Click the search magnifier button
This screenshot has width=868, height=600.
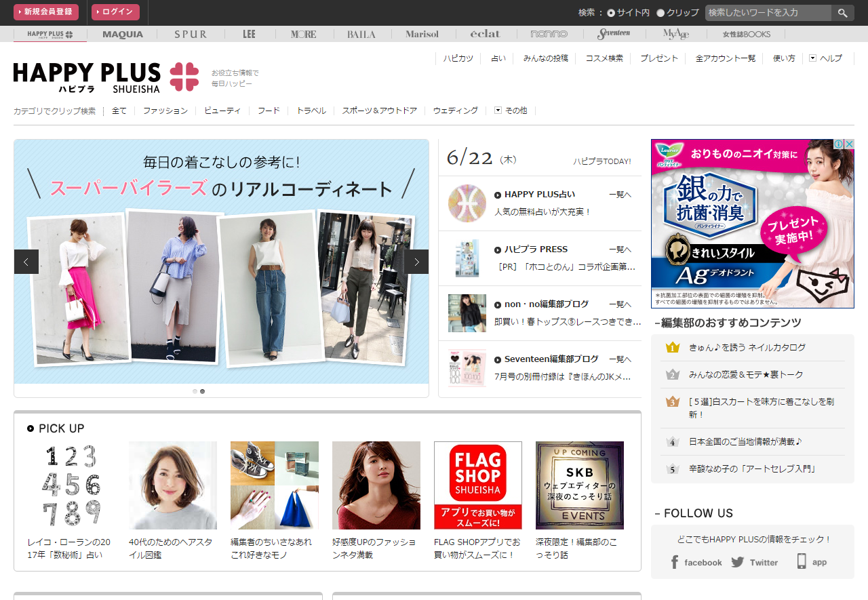click(x=842, y=13)
